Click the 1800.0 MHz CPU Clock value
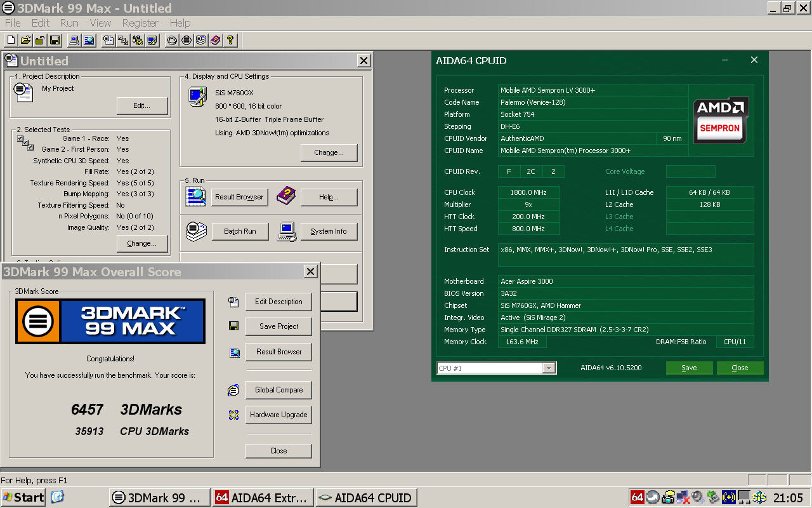The width and height of the screenshot is (812, 508). pos(528,192)
